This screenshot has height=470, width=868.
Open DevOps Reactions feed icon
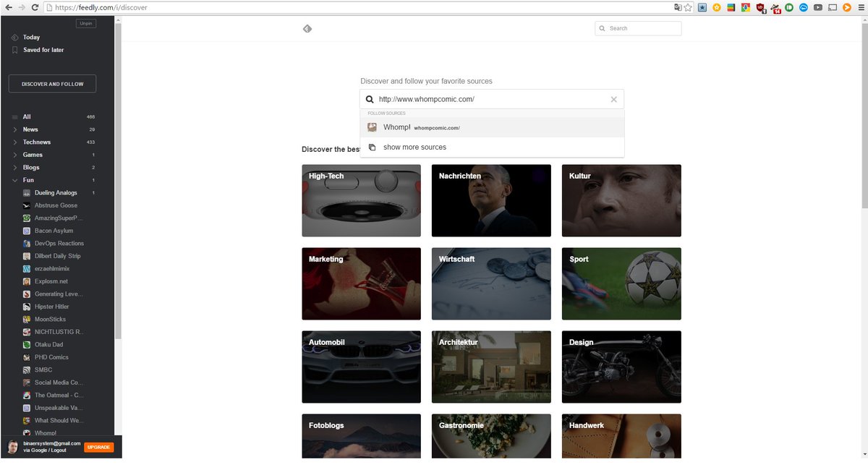click(x=26, y=244)
